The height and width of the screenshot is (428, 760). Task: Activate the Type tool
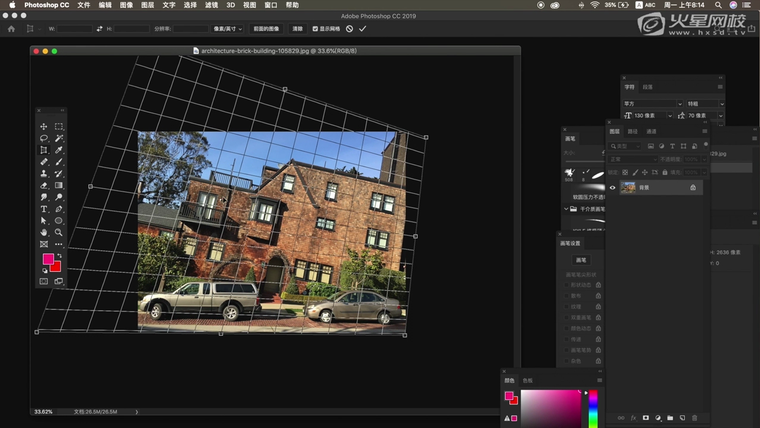[x=44, y=209]
